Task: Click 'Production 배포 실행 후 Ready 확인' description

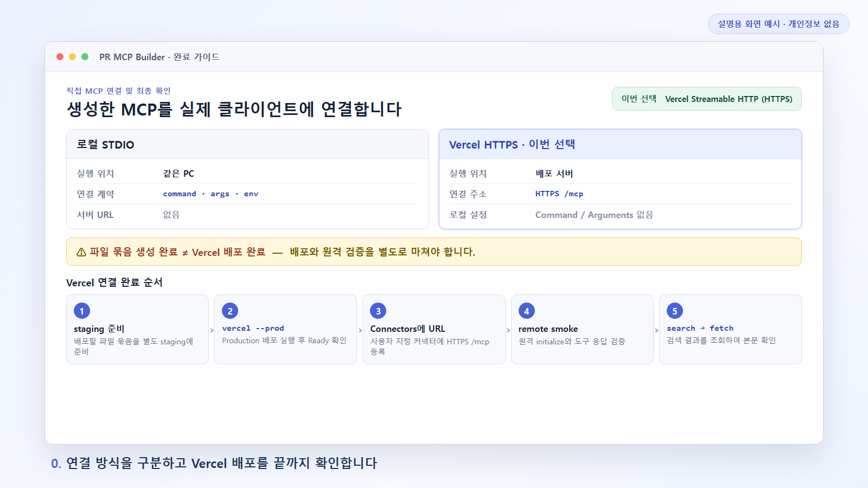Action: pyautogui.click(x=284, y=341)
